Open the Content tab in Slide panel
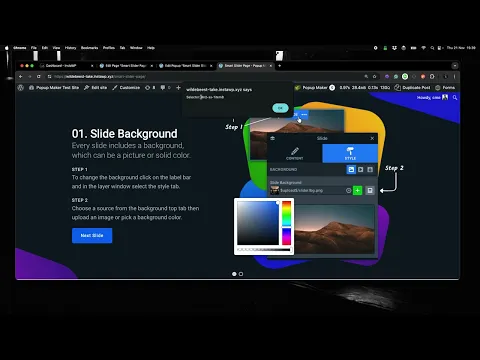480x360 pixels. [x=295, y=153]
